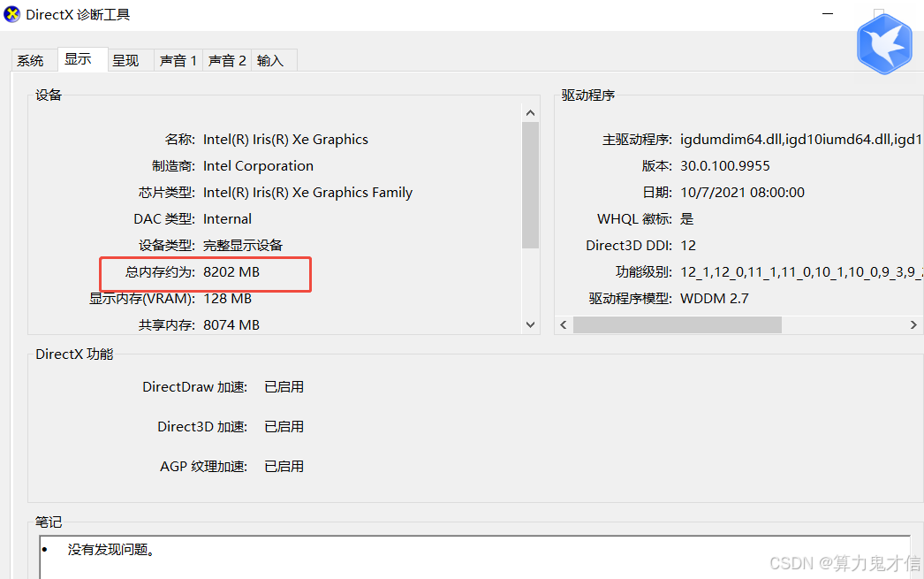Click the main driver value igdumdim64.dll
Image resolution: width=924 pixels, height=579 pixels.
[801, 140]
